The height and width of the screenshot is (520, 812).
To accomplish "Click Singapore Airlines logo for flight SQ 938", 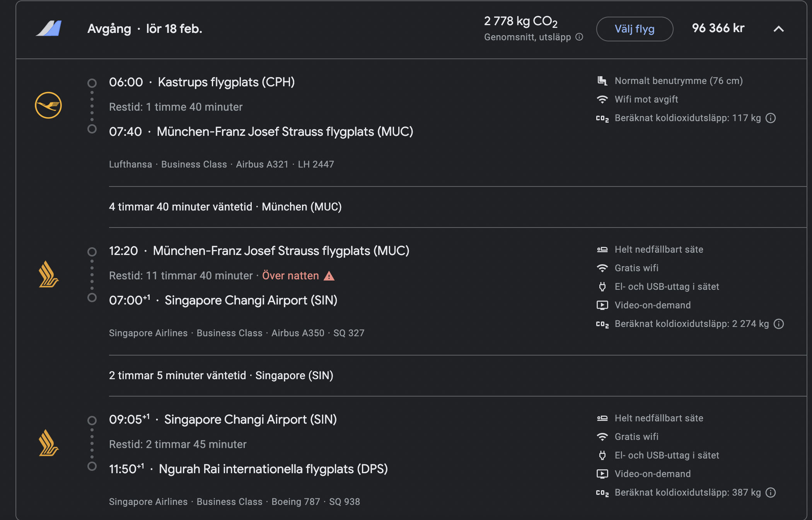I will 48,443.
